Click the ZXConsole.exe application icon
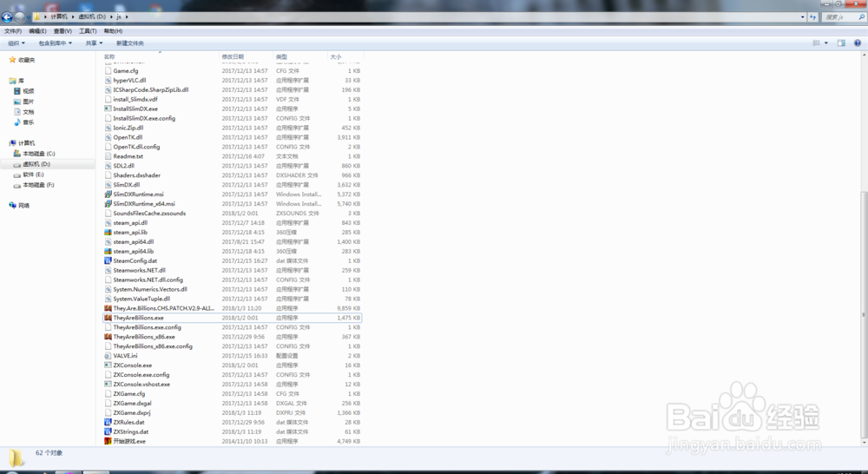 (x=108, y=365)
